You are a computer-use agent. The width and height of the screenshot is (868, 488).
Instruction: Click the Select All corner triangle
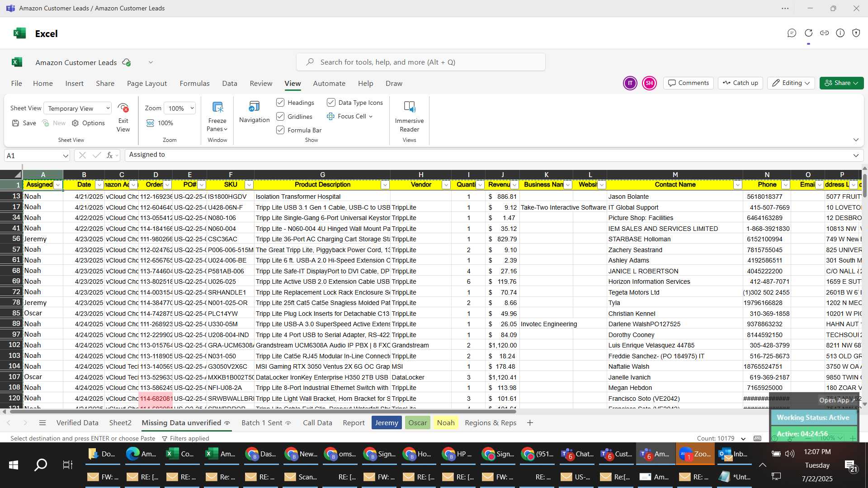click(x=18, y=174)
